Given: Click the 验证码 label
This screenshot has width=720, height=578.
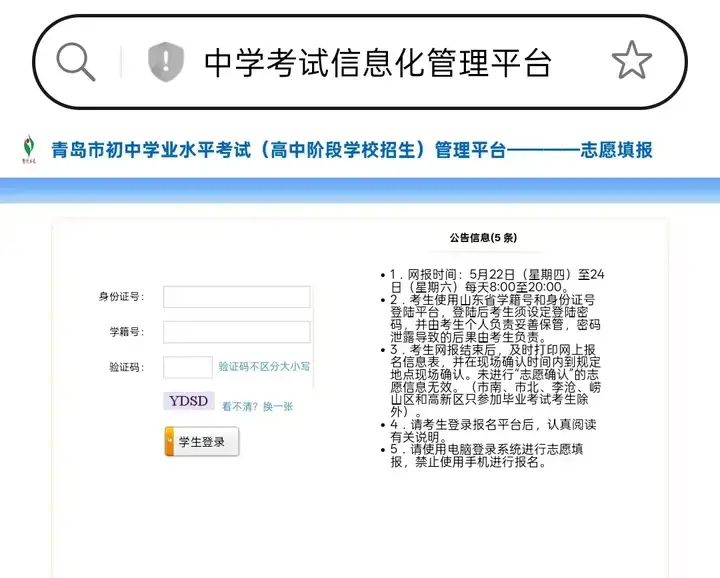Looking at the screenshot, I should (127, 367).
